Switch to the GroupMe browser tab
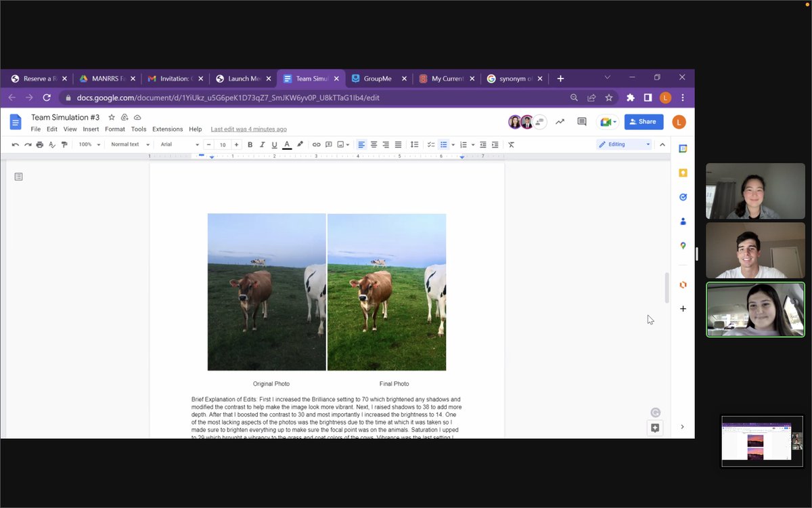 point(380,79)
